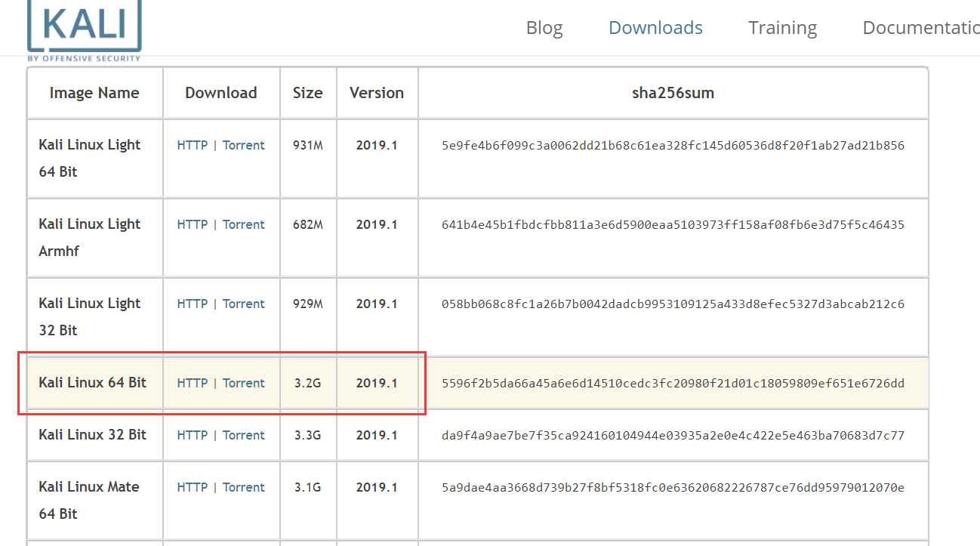The height and width of the screenshot is (546, 980).
Task: Download Kali Linux Light 64 Bit via HTTP
Action: [193, 145]
